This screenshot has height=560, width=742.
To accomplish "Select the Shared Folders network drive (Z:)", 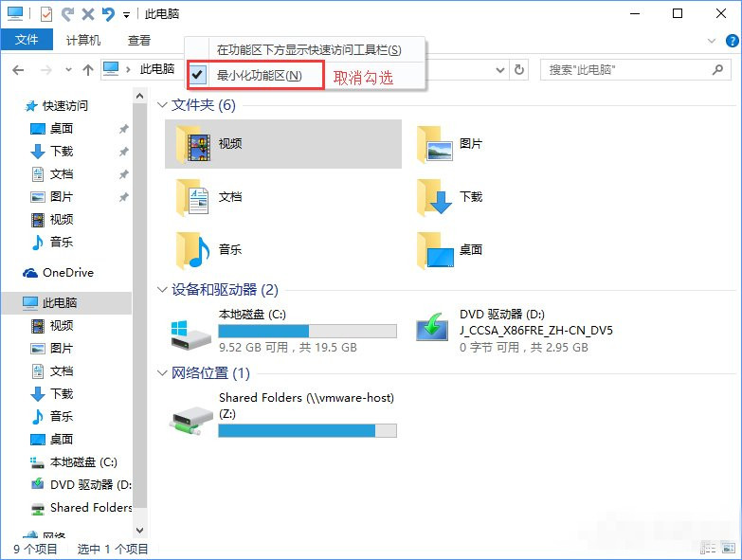I will click(x=192, y=414).
